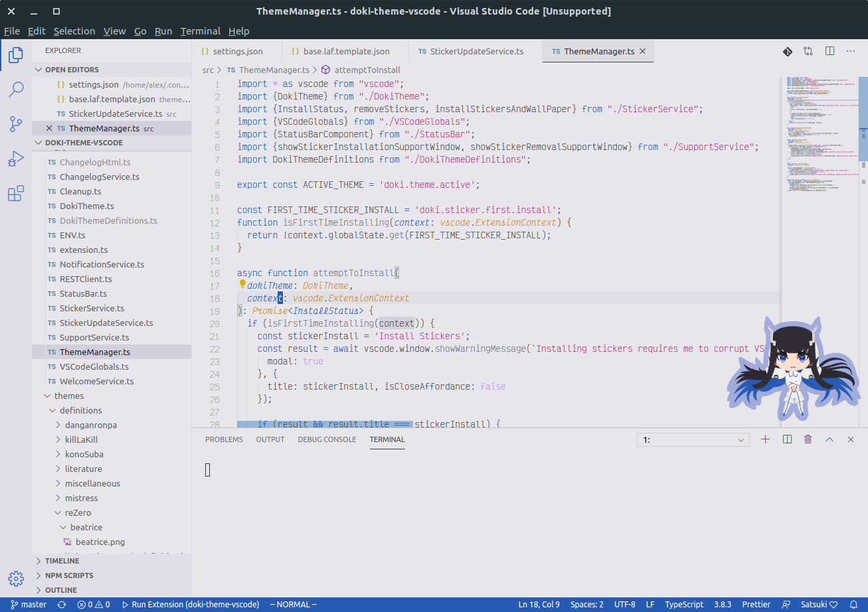Open extension.ts in file tree
This screenshot has height=612, width=868.
[x=112, y=250]
